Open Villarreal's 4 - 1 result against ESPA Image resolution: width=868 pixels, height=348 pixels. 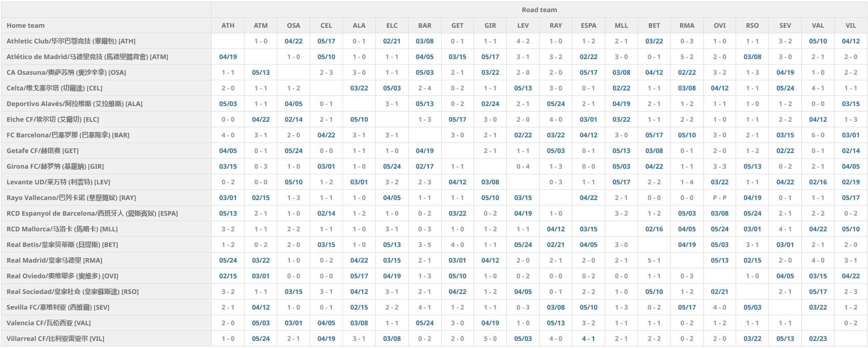coord(589,339)
